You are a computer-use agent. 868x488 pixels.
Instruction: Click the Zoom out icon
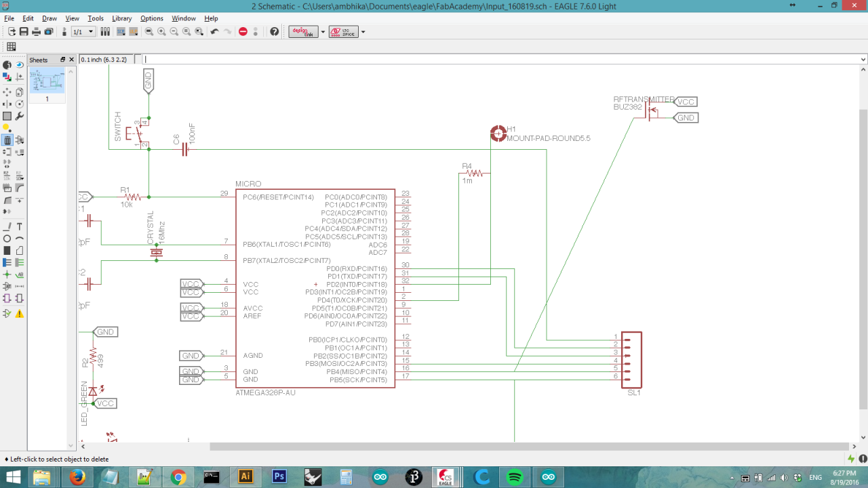click(x=174, y=32)
